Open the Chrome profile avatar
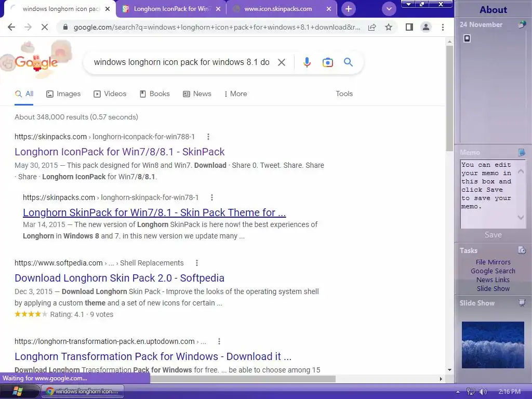532x399 pixels. coord(426,27)
